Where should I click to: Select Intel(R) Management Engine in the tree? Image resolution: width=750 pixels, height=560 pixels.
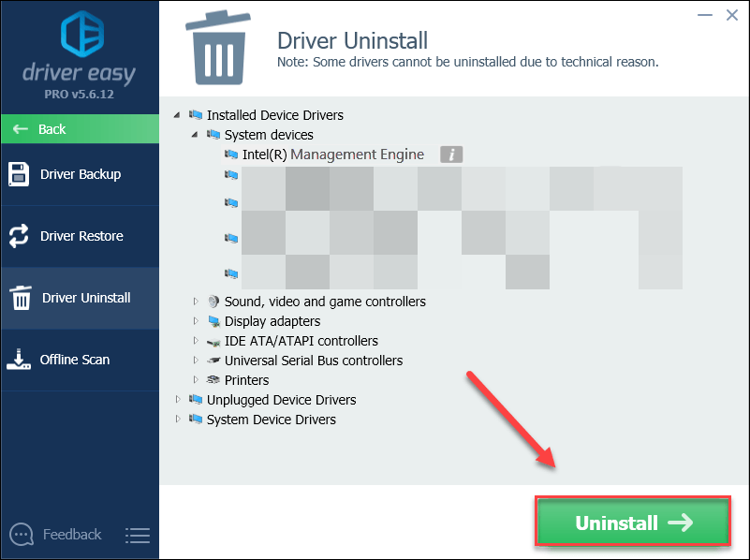333,155
